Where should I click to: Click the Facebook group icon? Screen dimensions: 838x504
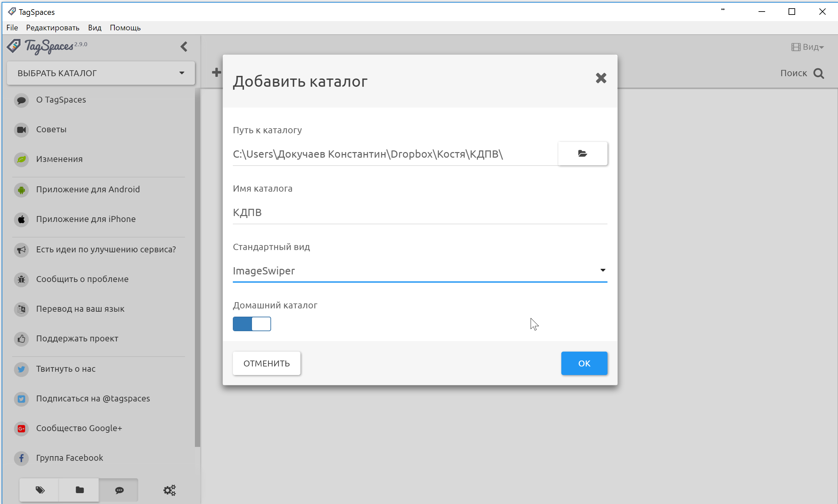tap(21, 458)
